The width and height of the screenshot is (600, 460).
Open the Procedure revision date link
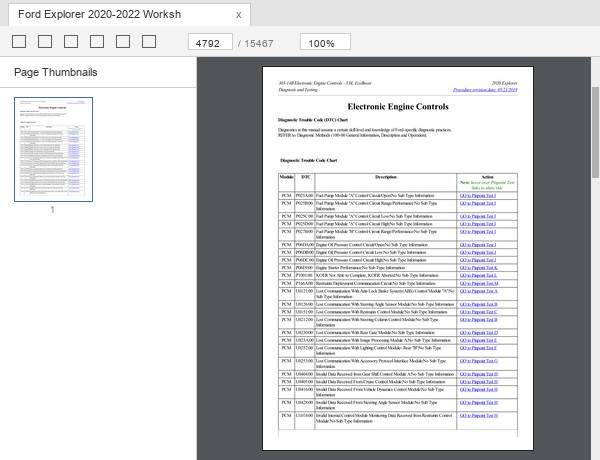[x=485, y=90]
